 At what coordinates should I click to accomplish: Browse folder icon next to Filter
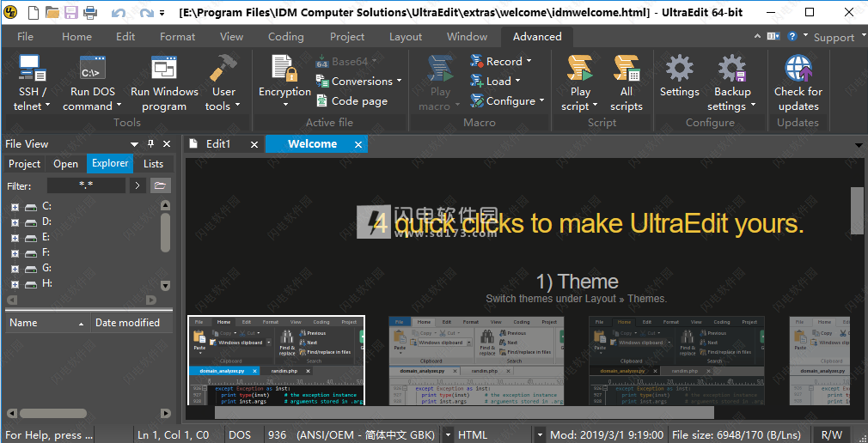point(161,185)
